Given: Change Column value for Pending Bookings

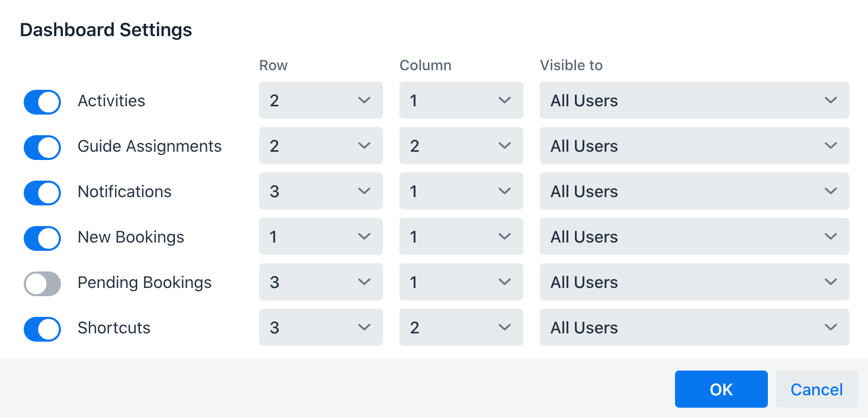Looking at the screenshot, I should pyautogui.click(x=461, y=282).
